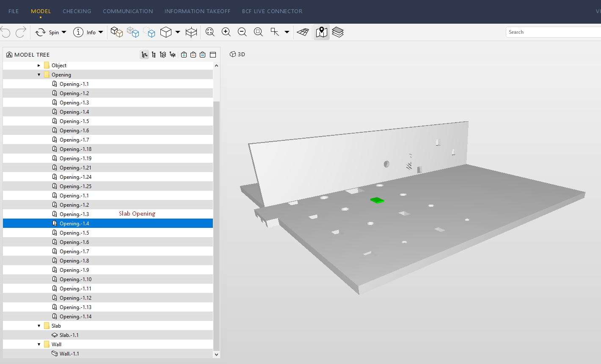The width and height of the screenshot is (601, 364).
Task: Open the zoom to fit tool
Action: pos(210,32)
